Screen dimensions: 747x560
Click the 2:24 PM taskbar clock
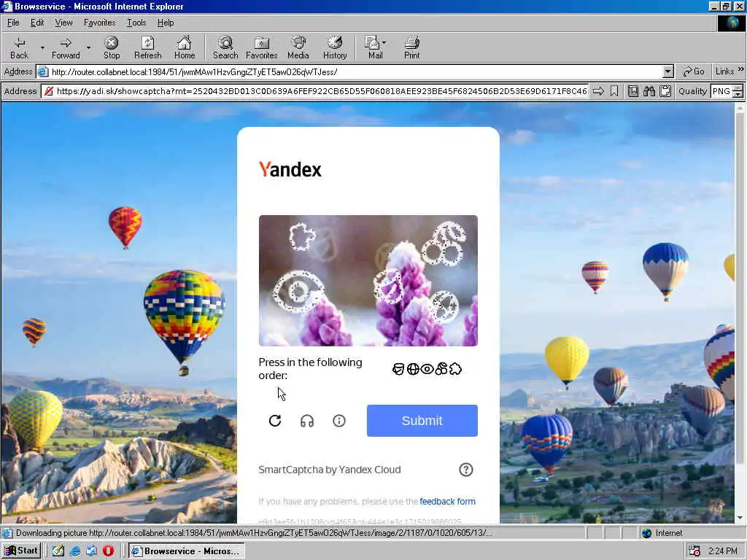723,551
